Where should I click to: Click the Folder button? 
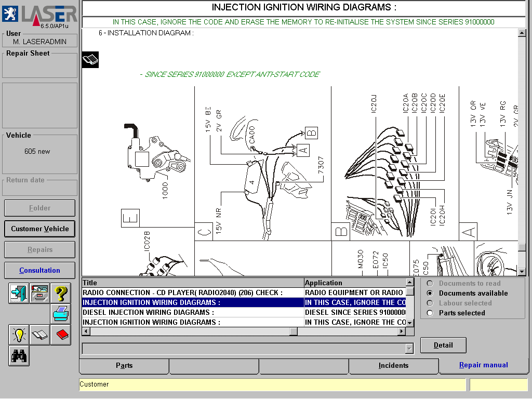[x=39, y=208]
